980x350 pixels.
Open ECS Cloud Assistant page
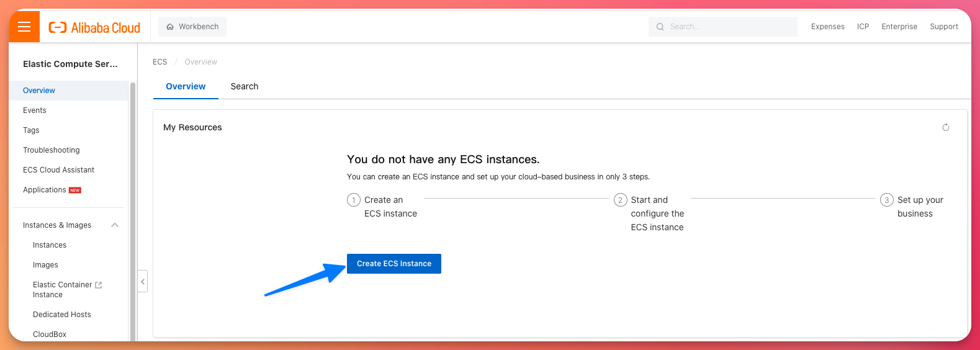click(59, 170)
